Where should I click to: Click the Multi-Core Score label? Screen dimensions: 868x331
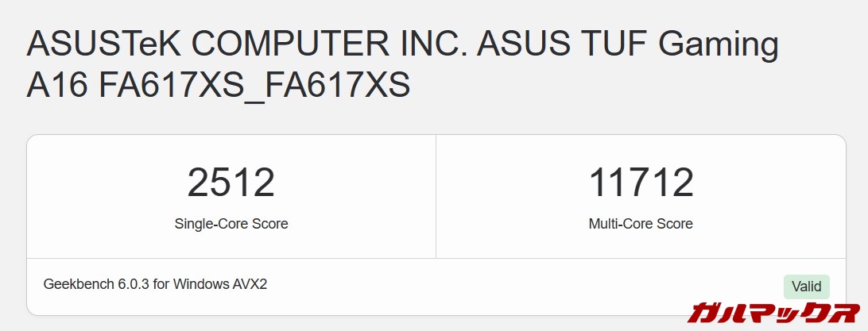(x=641, y=224)
